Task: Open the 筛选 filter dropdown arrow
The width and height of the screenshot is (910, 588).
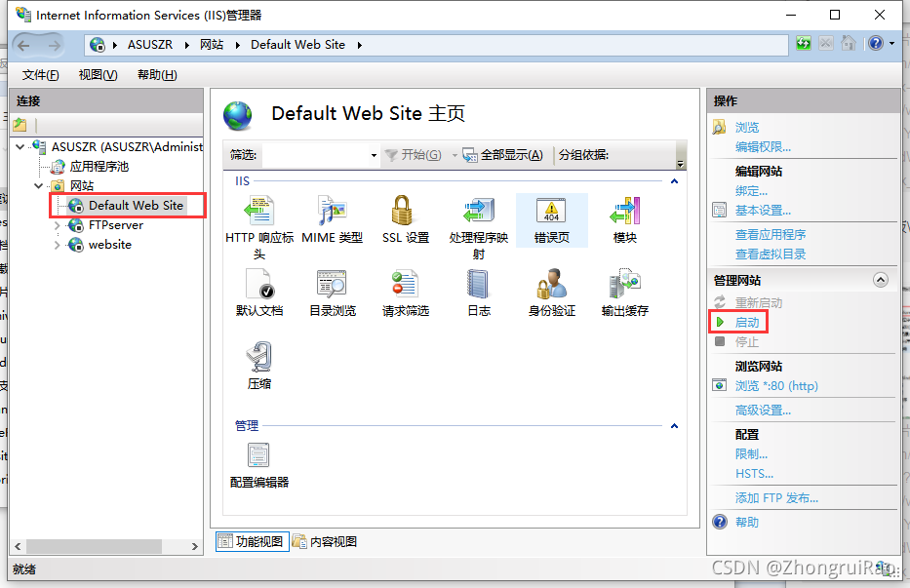Action: pyautogui.click(x=374, y=155)
